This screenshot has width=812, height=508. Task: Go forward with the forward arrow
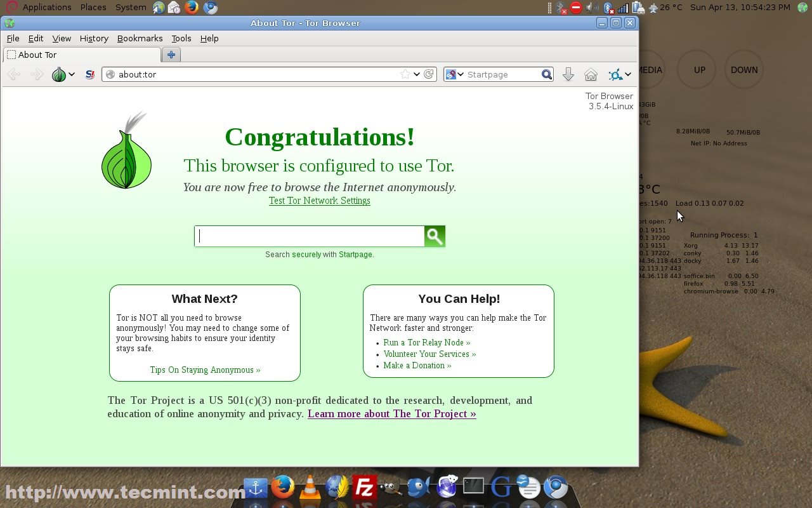(x=37, y=74)
